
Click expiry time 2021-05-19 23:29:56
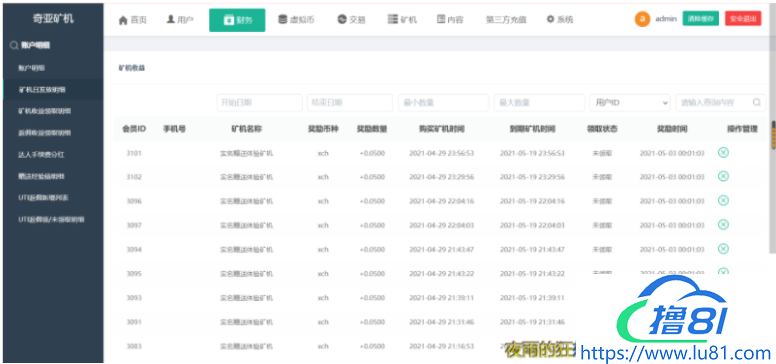(532, 177)
